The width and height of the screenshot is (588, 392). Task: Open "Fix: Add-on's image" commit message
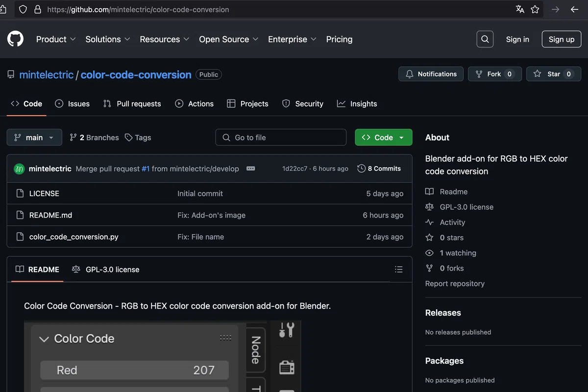pos(211,215)
